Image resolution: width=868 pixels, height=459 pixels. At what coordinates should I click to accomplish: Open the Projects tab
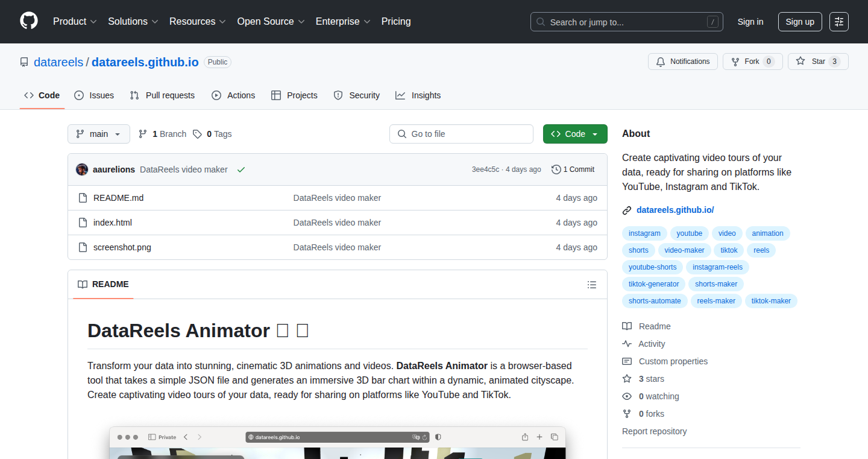coord(294,95)
